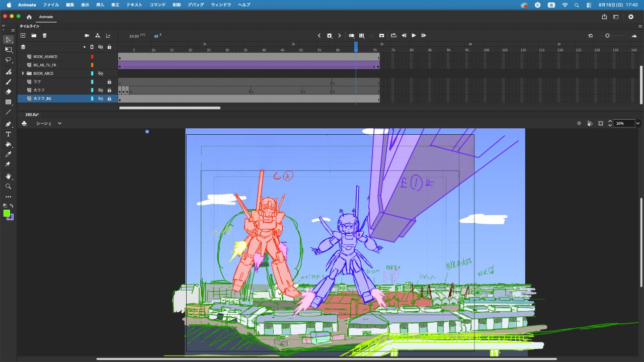Go to previous keyframe

click(x=319, y=36)
